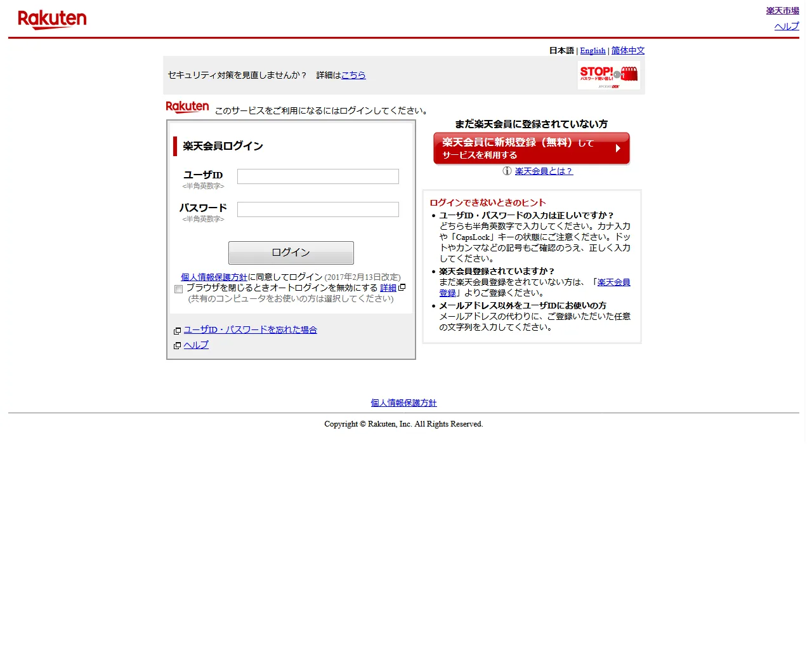
Task: Open ヘルプ link below login form
Action: [x=196, y=345]
